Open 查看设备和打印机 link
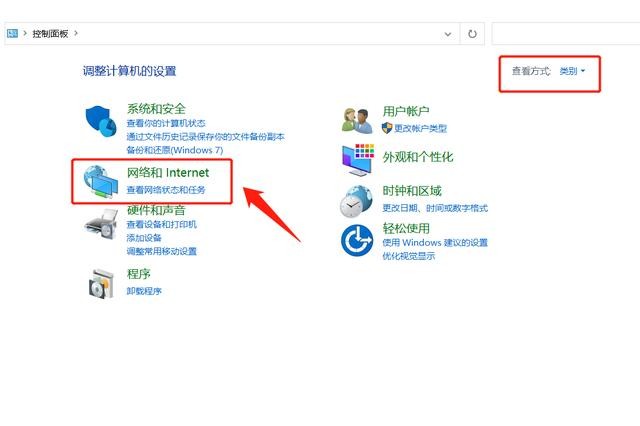The height and width of the screenshot is (426, 640). 162,224
